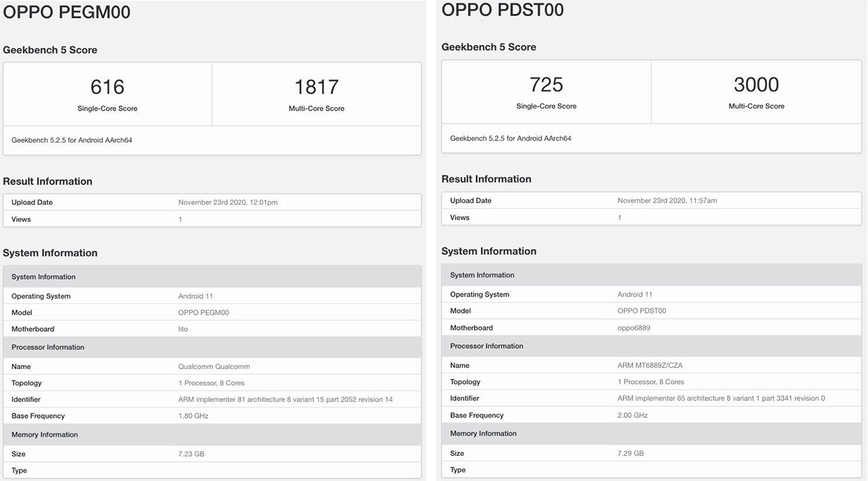The image size is (868, 481).
Task: Select the left Geekbench 5 Score heading
Action: (50, 50)
